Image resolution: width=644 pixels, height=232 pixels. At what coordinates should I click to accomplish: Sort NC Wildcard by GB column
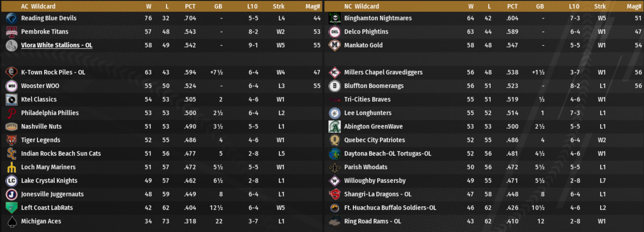540,6
